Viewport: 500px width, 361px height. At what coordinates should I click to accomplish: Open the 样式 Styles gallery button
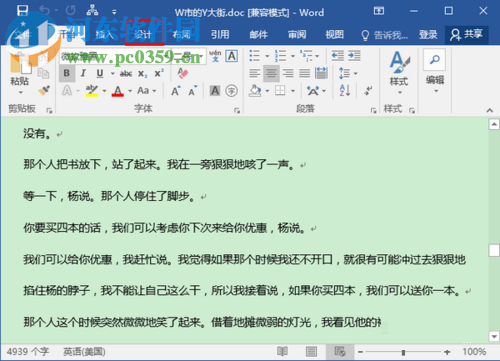399,72
